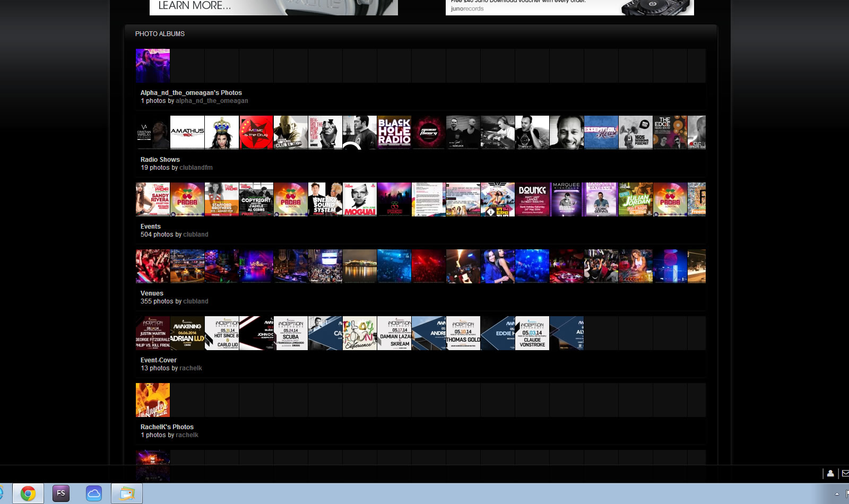This screenshot has width=849, height=504.
Task: Open Google Chrome from the taskbar
Action: point(28,494)
